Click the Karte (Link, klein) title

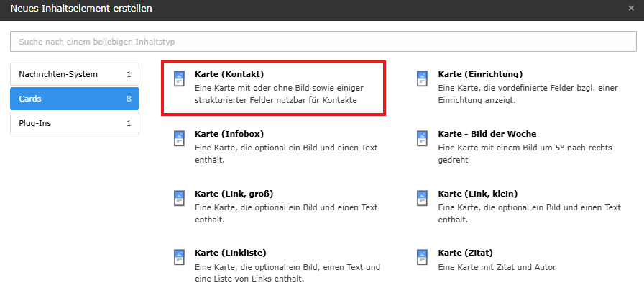[x=477, y=194]
